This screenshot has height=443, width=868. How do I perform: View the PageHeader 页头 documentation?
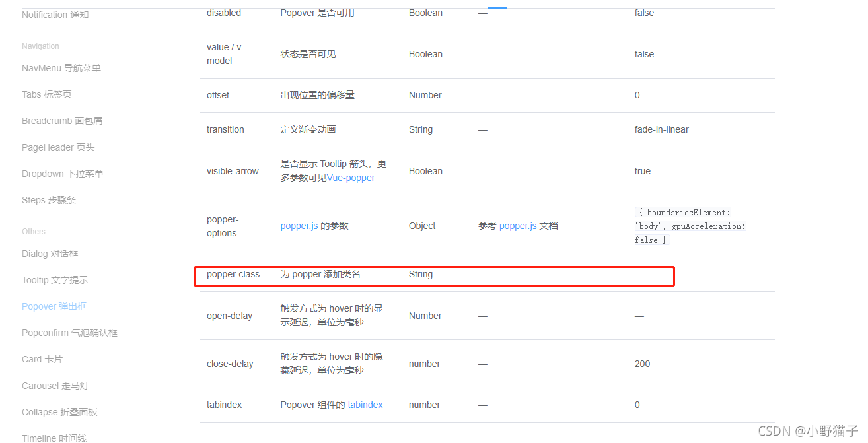pos(58,147)
